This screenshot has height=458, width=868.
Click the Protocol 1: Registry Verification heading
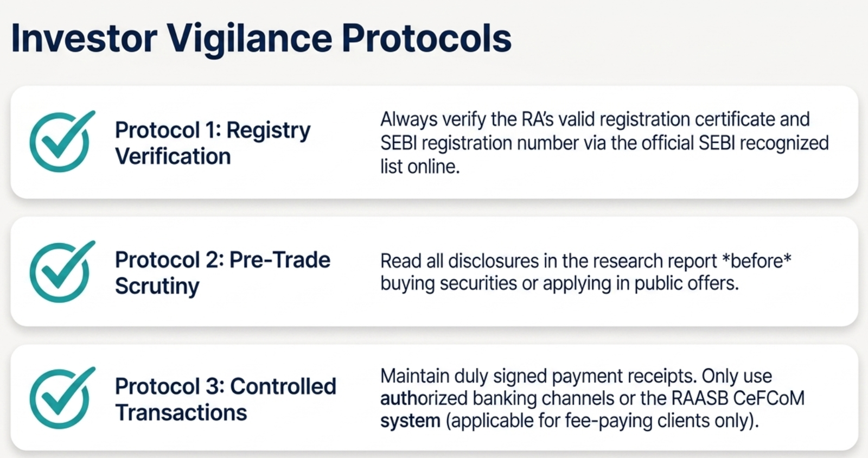click(x=213, y=143)
